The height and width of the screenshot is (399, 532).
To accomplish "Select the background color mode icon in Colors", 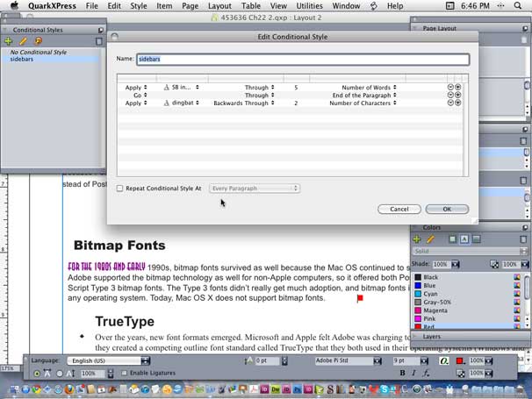I will click(477, 239).
